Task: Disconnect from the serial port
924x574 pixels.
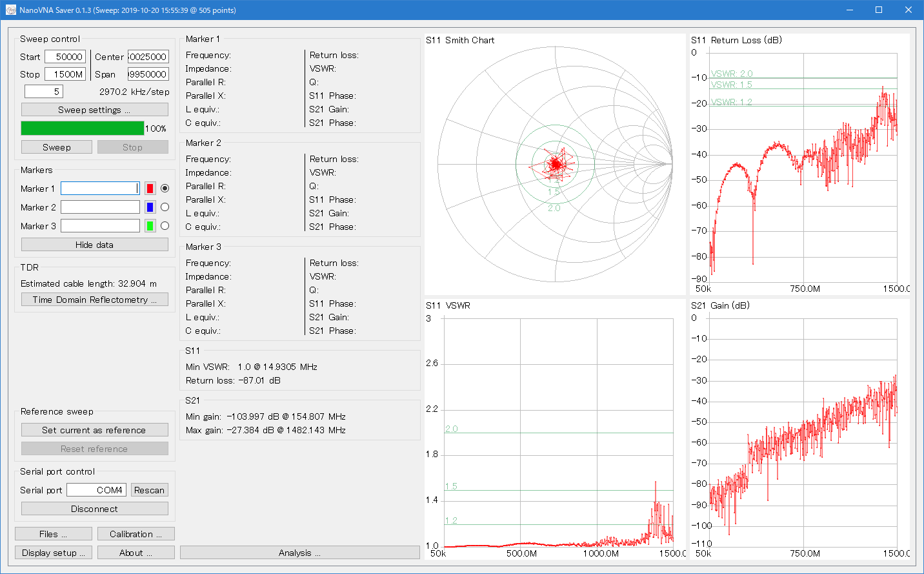Action: click(x=94, y=509)
